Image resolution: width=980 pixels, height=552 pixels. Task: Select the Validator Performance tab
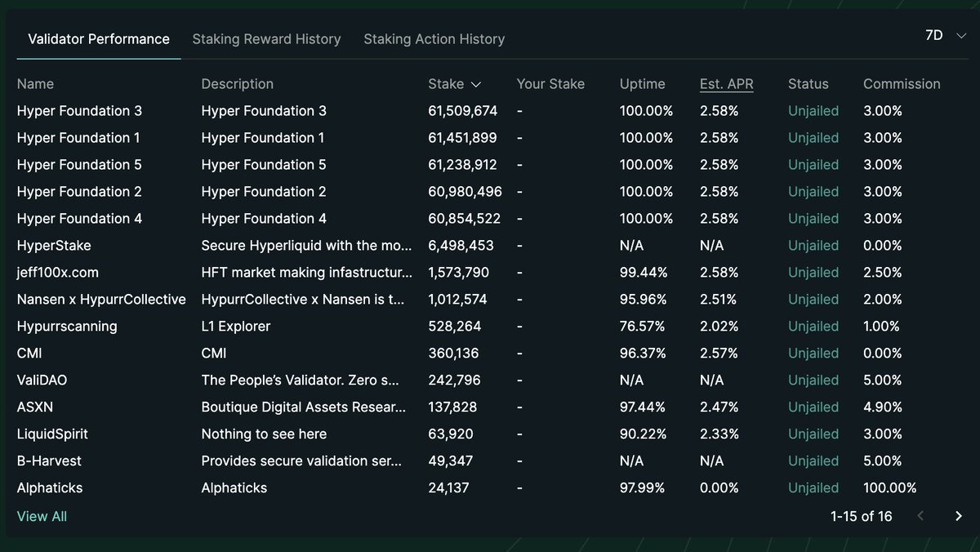[x=98, y=38]
